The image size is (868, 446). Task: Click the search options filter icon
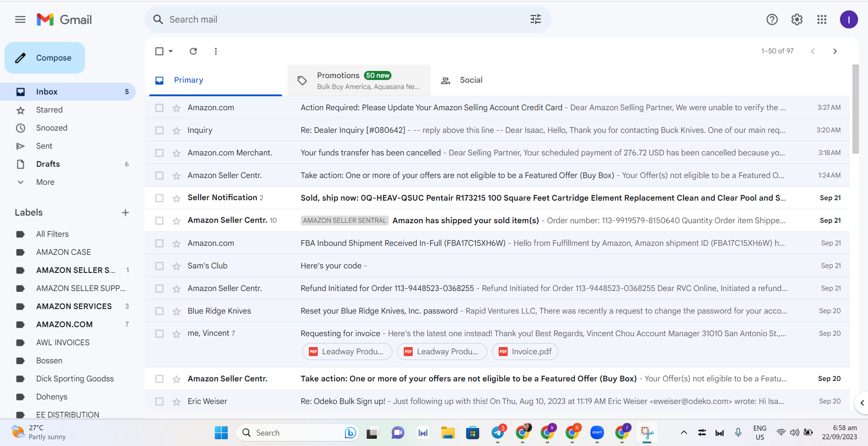535,19
